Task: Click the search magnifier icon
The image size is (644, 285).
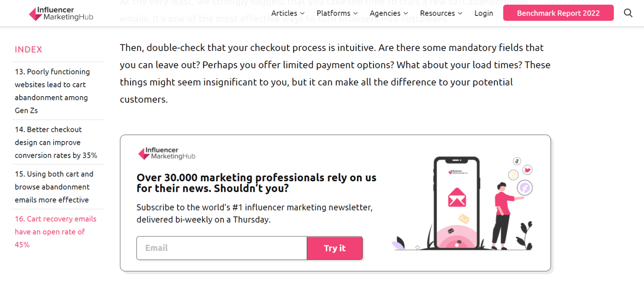Action: pos(628,13)
